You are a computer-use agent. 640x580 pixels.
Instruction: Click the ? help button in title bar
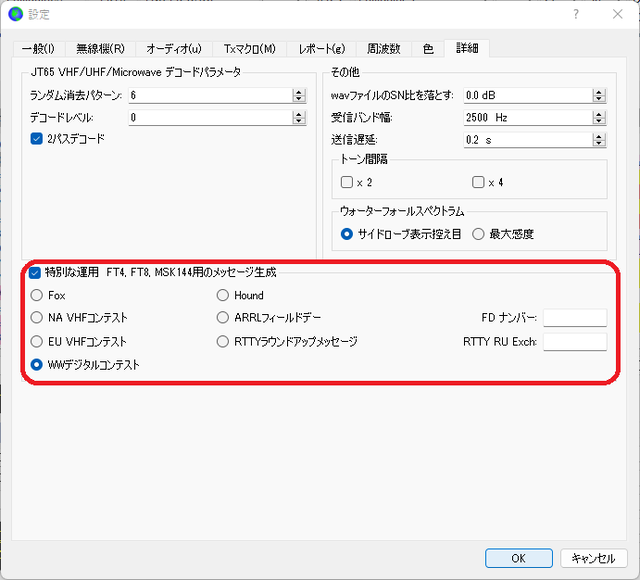pos(576,14)
